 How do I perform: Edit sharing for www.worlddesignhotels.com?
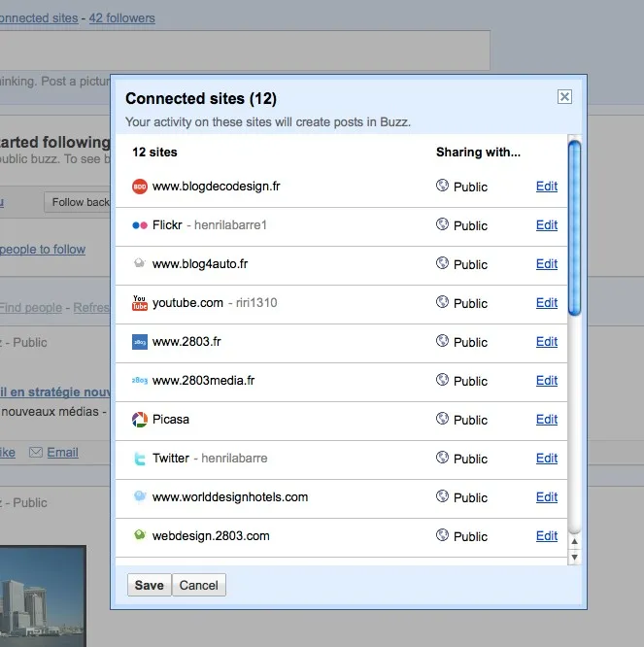pyautogui.click(x=547, y=496)
